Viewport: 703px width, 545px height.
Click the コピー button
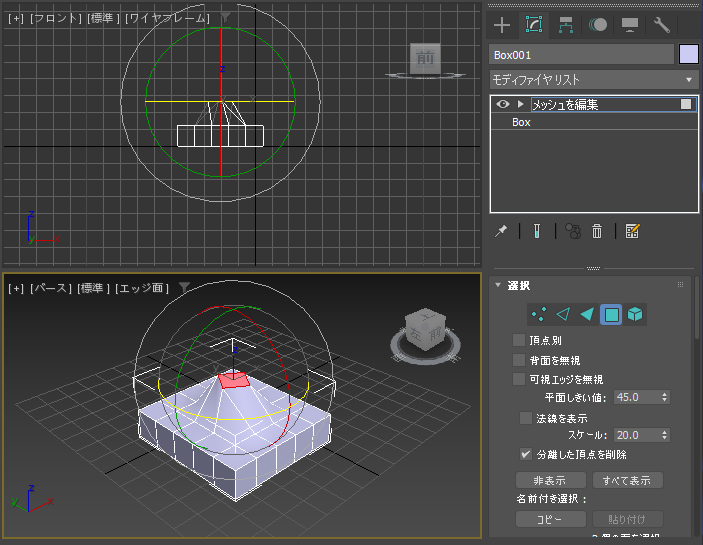551,519
